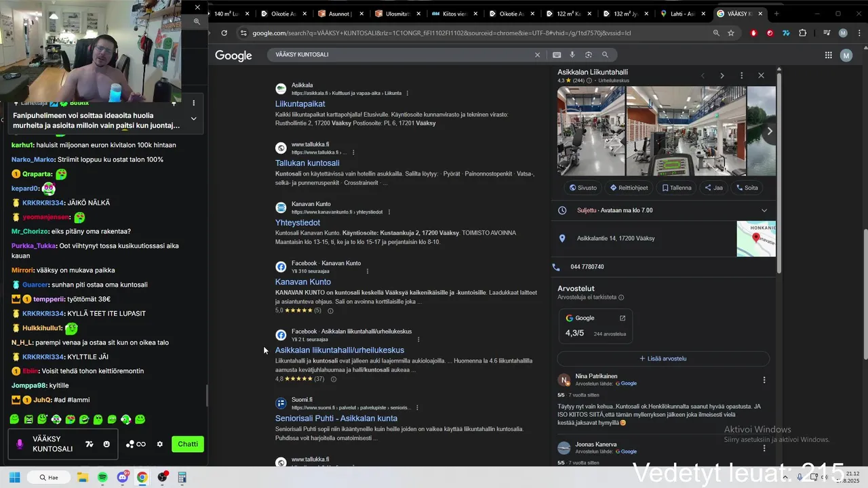The image size is (868, 488).
Task: Expand the pinned chat message chevron
Action: point(193,119)
